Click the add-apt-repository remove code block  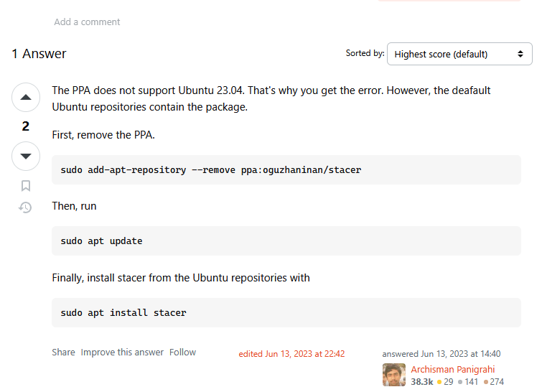286,169
